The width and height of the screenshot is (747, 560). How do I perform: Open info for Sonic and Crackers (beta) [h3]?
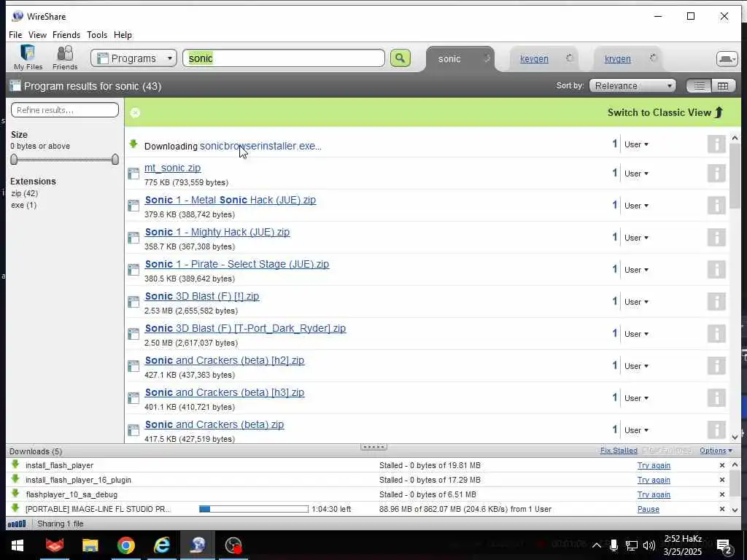point(716,397)
